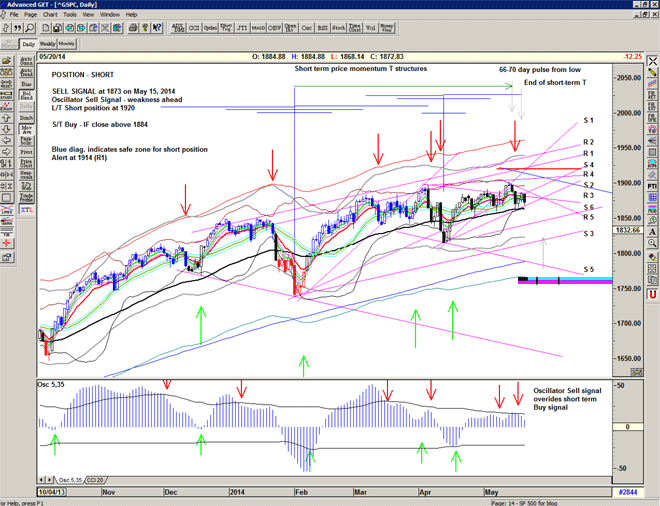Switch to the Weekly timeframe

point(47,44)
